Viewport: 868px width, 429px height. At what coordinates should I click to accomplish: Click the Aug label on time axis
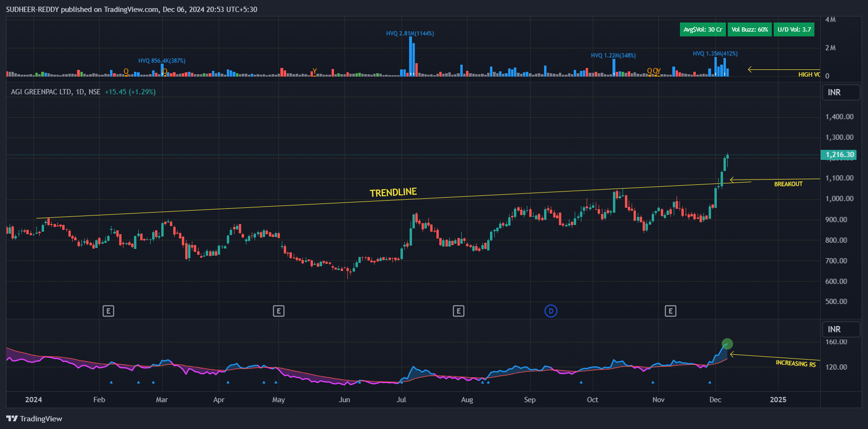pos(467,400)
